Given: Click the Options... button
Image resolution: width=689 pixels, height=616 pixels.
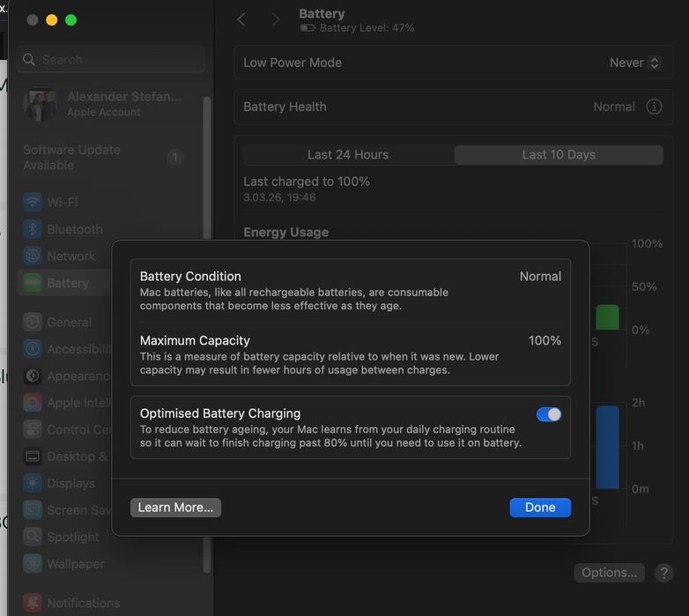Looking at the screenshot, I should (x=609, y=573).
